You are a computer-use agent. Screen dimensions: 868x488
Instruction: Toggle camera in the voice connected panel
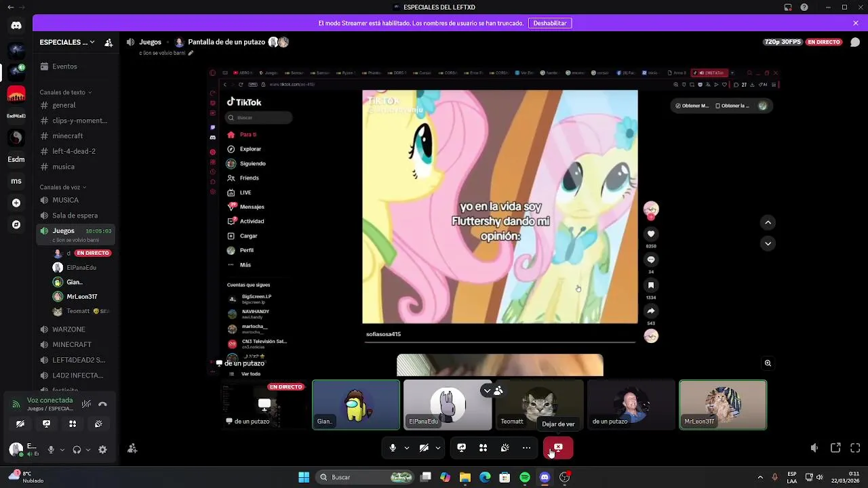[20, 424]
